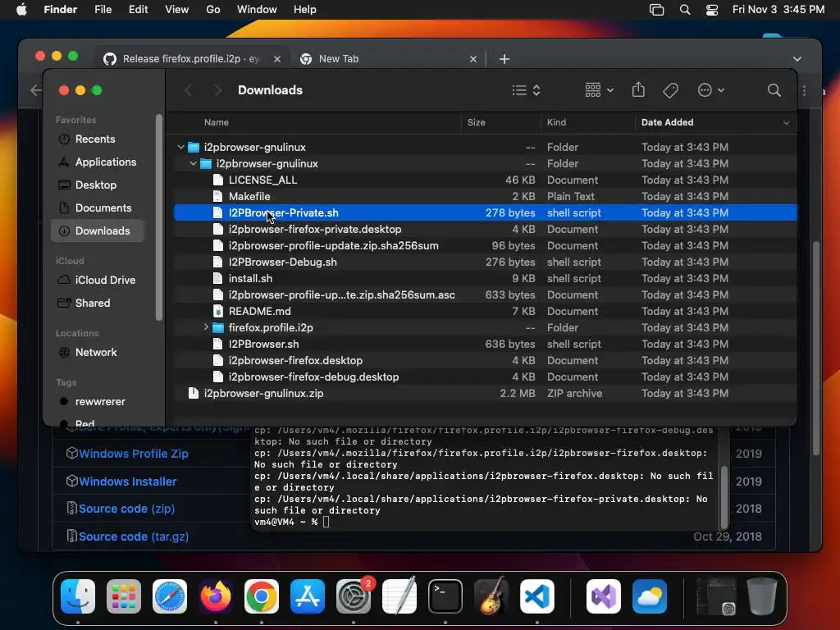Screen dimensions: 840x630
Task: Open the Window menu
Action: pos(257,10)
